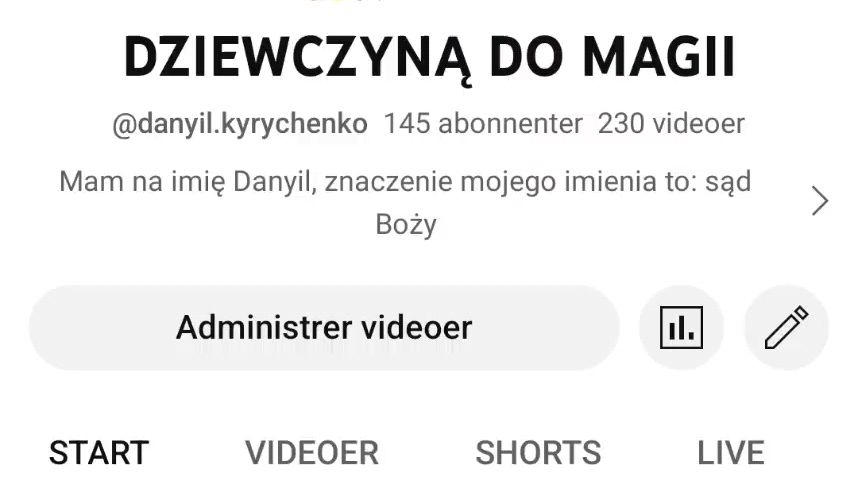This screenshot has width=858, height=482.
Task: Click the pencil edit channel icon
Action: pos(786,328)
